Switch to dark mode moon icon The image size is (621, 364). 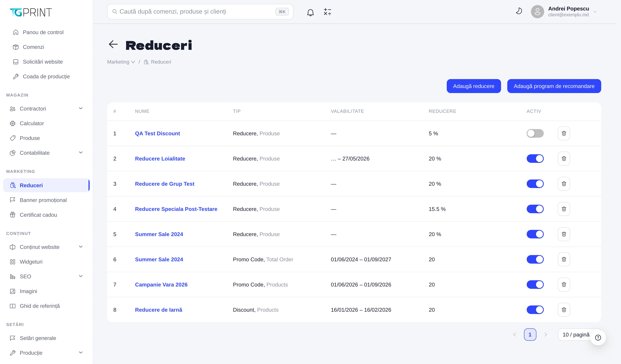pos(519,11)
